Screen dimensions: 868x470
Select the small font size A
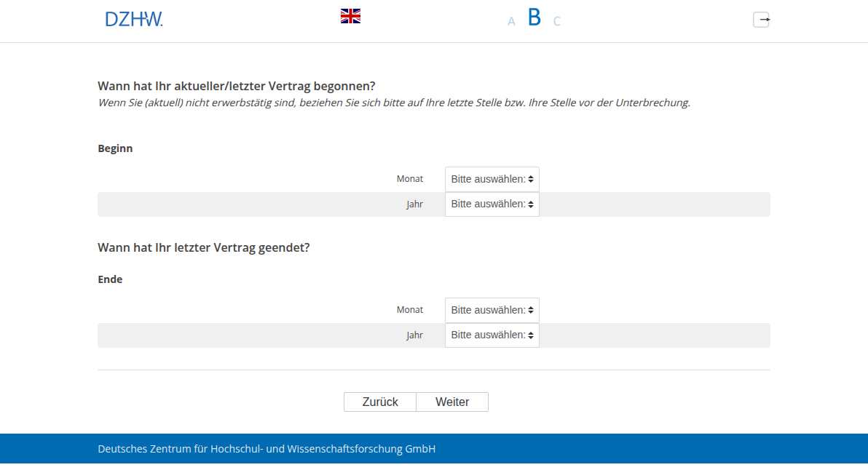511,22
